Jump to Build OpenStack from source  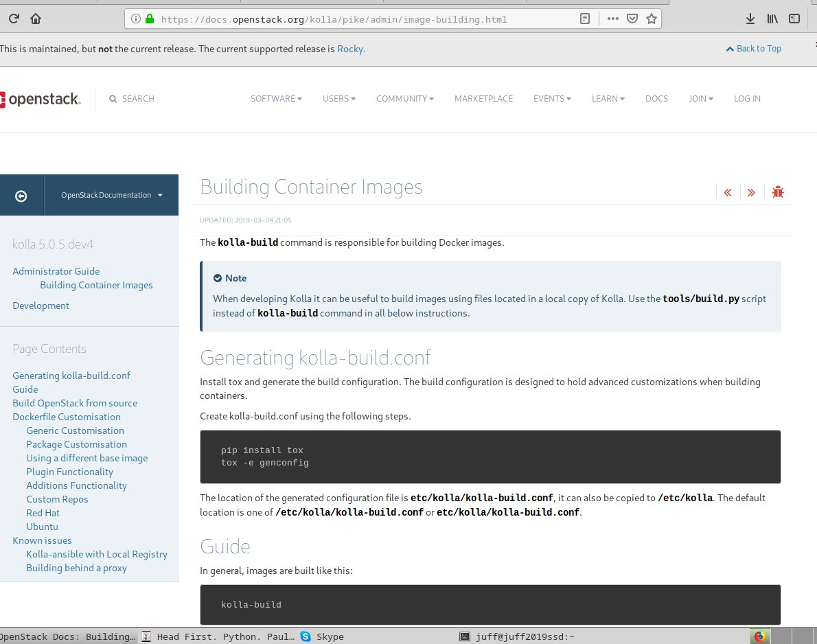tap(75, 403)
